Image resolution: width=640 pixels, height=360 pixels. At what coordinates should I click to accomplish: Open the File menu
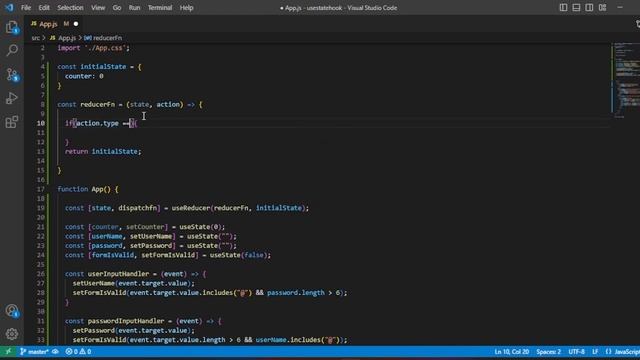(26, 7)
